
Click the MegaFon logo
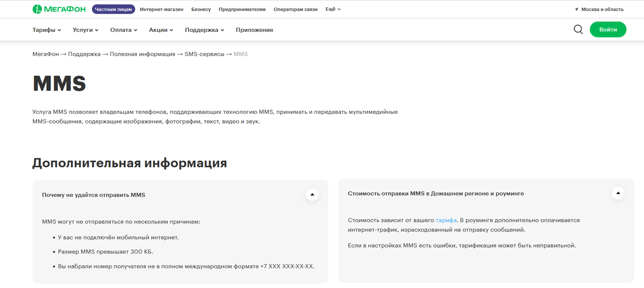pyautogui.click(x=59, y=9)
